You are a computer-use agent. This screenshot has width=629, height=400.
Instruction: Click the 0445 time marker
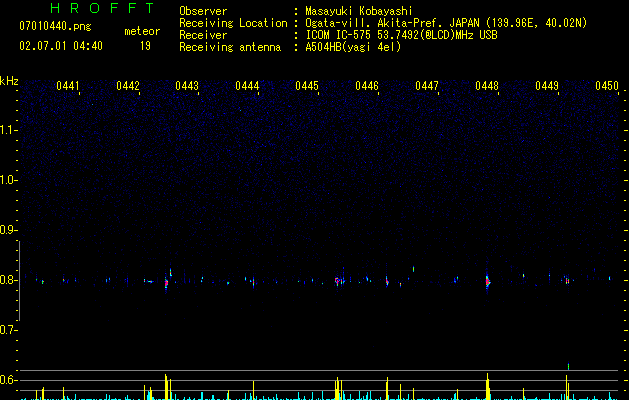[x=307, y=86]
